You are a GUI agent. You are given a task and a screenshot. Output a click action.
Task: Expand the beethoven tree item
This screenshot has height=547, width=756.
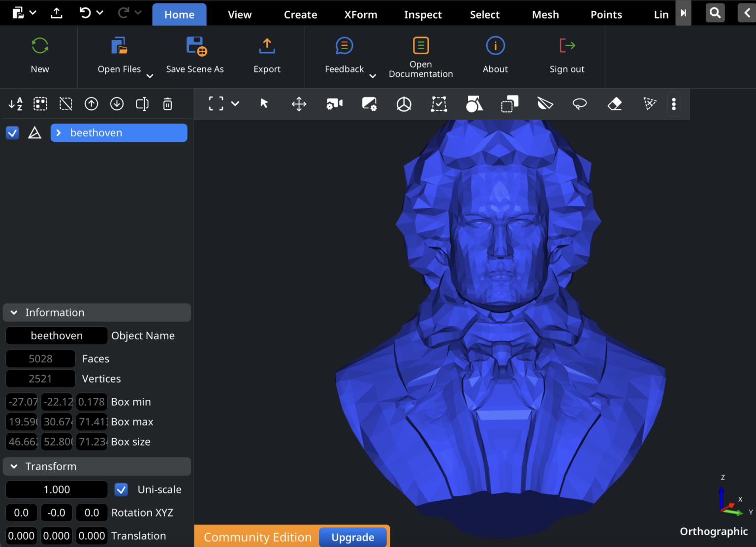[59, 132]
